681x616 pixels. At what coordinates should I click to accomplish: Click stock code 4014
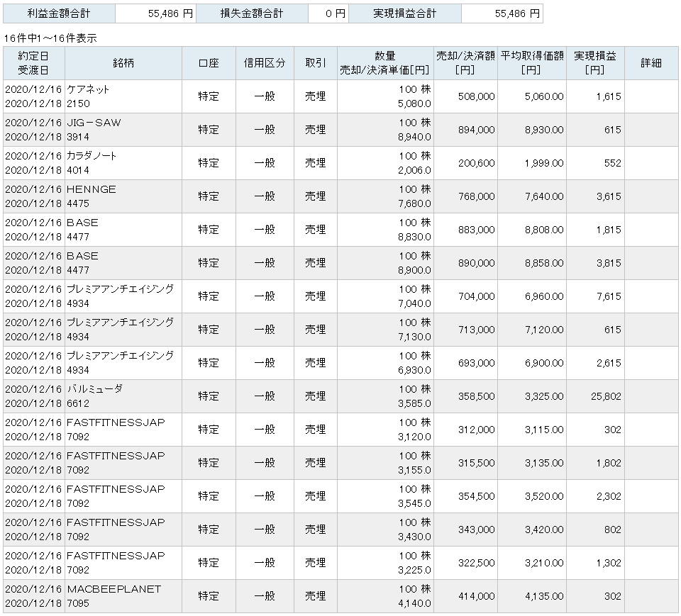point(78,170)
